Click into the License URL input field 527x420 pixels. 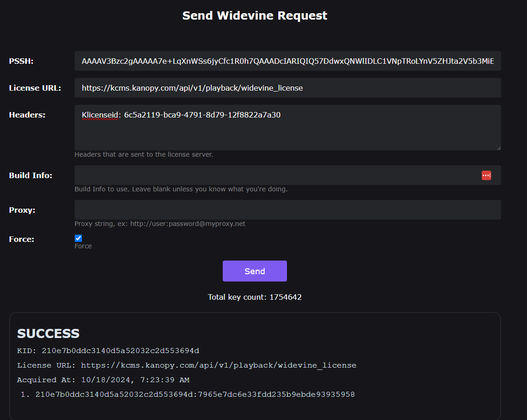tap(287, 88)
